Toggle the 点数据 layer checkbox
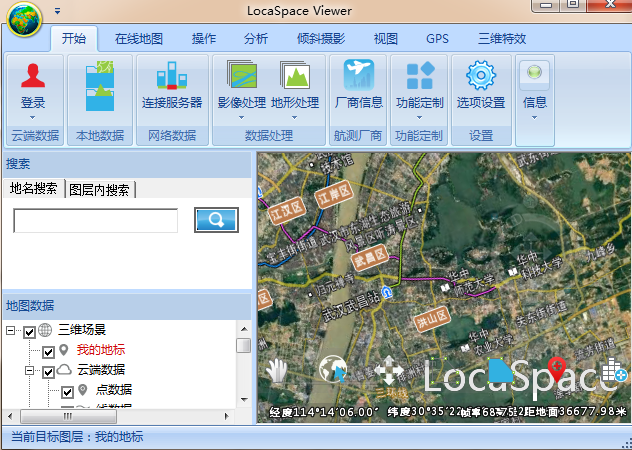Image resolution: width=632 pixels, height=450 pixels. 67,391
